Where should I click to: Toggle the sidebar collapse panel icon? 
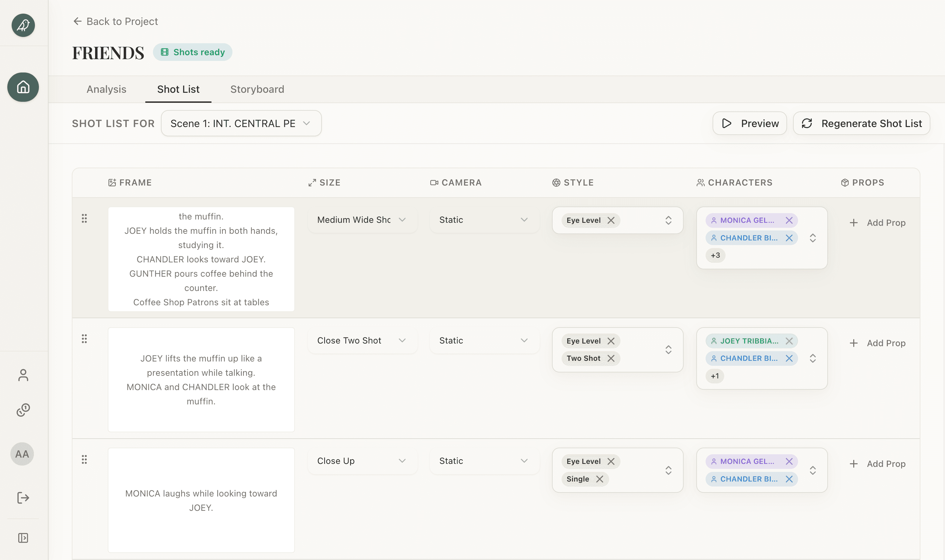pyautogui.click(x=23, y=538)
